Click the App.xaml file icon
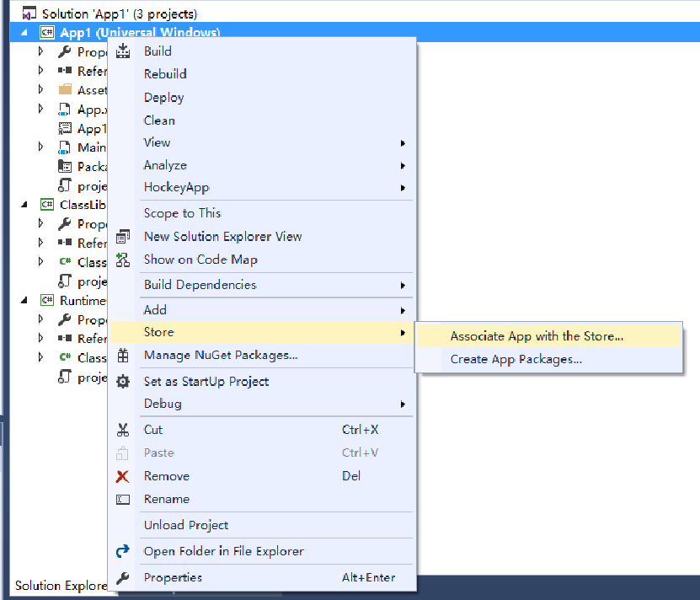Screen dimensions: 700x600 pos(65,110)
